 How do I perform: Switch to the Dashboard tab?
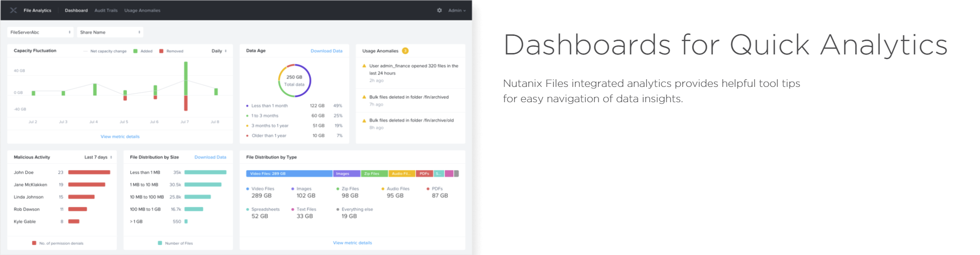[76, 10]
